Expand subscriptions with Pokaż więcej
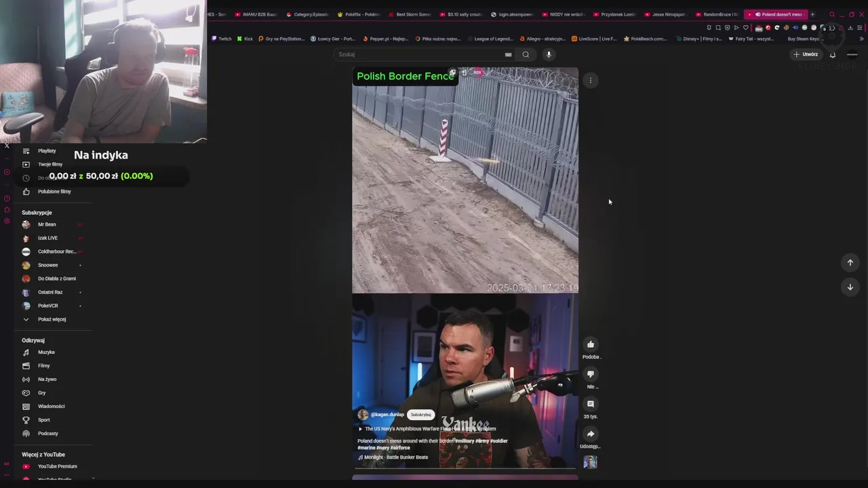Viewport: 868px width, 488px height. click(x=52, y=319)
